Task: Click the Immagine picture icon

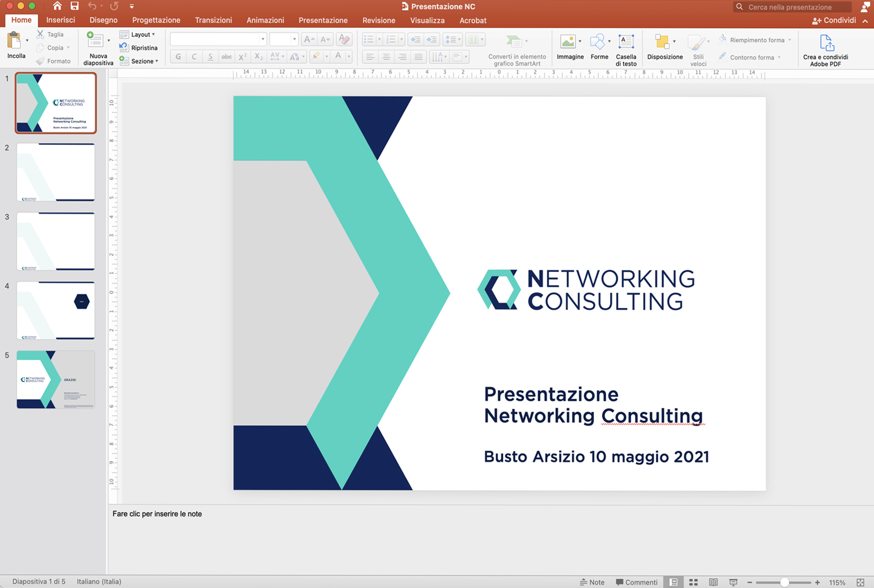Action: (568, 41)
